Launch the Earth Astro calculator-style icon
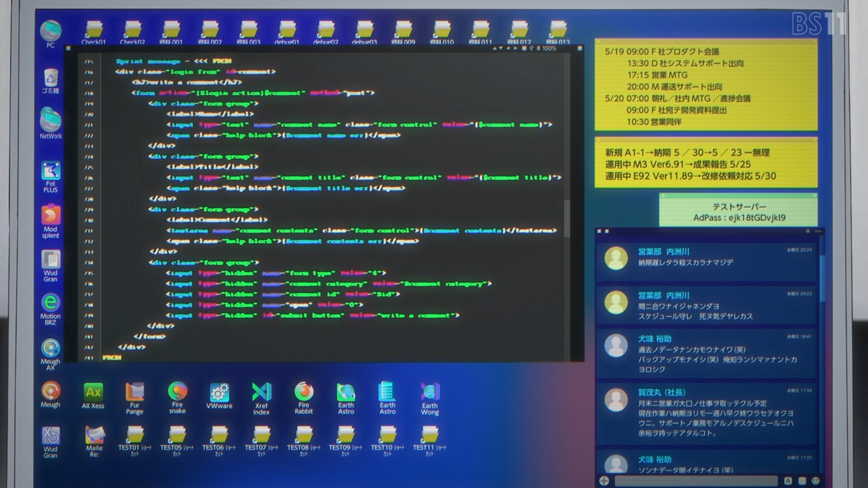 coord(387,398)
